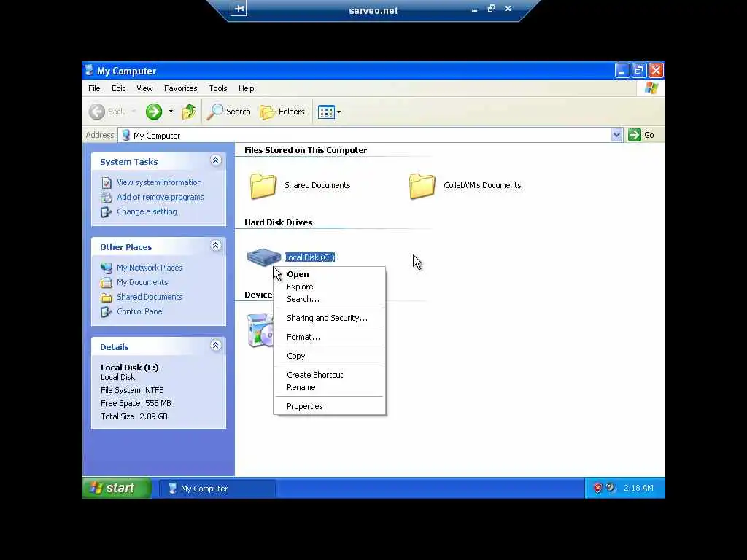This screenshot has height=560, width=747.
Task: Click the pin icon on serveo.net bar
Action: [239, 9]
